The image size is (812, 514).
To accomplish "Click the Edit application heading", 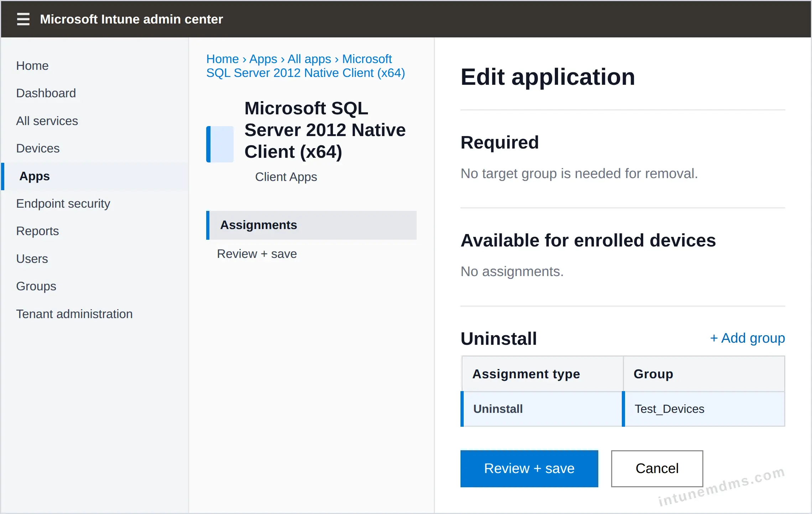I will 548,77.
